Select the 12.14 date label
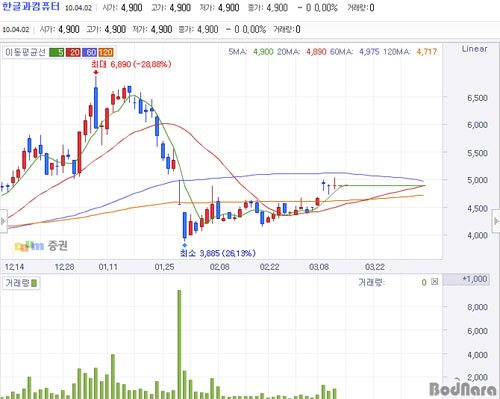The height and width of the screenshot is (399, 500). point(14,267)
